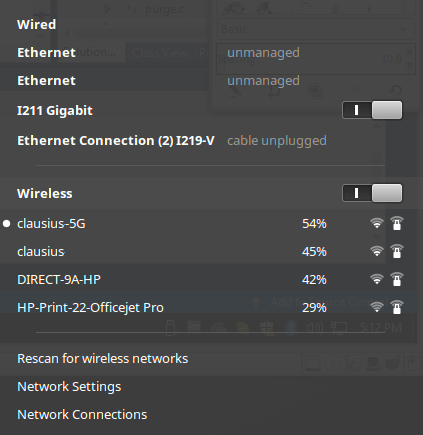Turn off the Wireless switch
Screen dimensions: 423x435
coord(372,193)
